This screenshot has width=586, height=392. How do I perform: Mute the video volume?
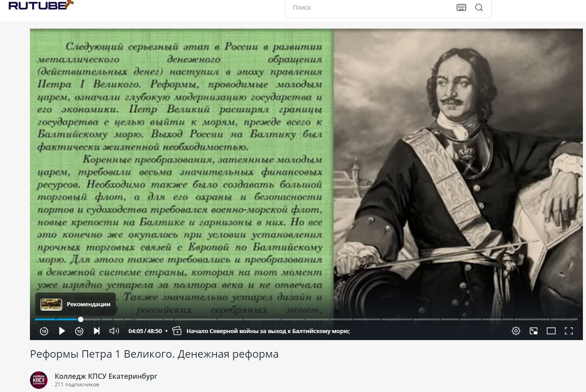pyautogui.click(x=114, y=331)
